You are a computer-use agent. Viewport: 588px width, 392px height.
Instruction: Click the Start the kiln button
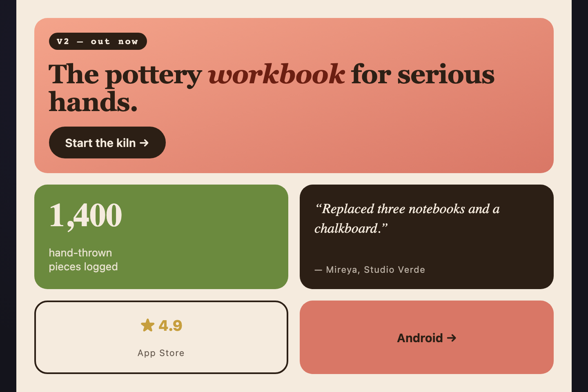coord(107,143)
